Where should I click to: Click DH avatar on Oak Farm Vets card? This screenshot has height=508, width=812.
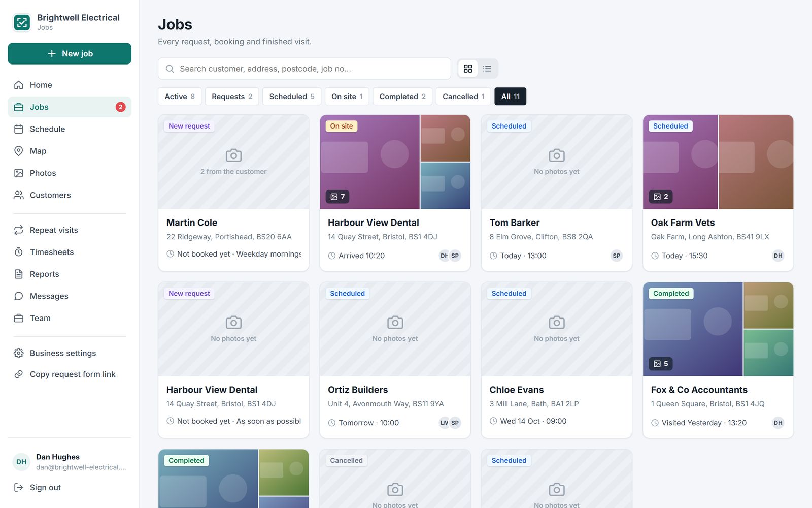tap(778, 256)
